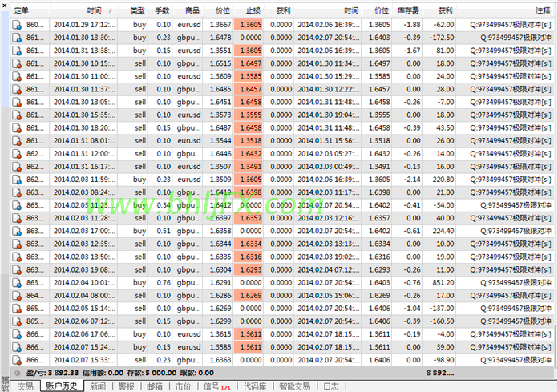
Task: Click order icon of trade opened 2014.02.04 08:00
Action: 17,296
